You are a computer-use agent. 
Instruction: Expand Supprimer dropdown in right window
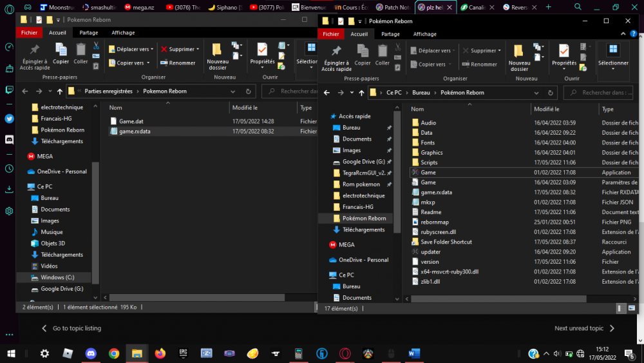point(500,50)
